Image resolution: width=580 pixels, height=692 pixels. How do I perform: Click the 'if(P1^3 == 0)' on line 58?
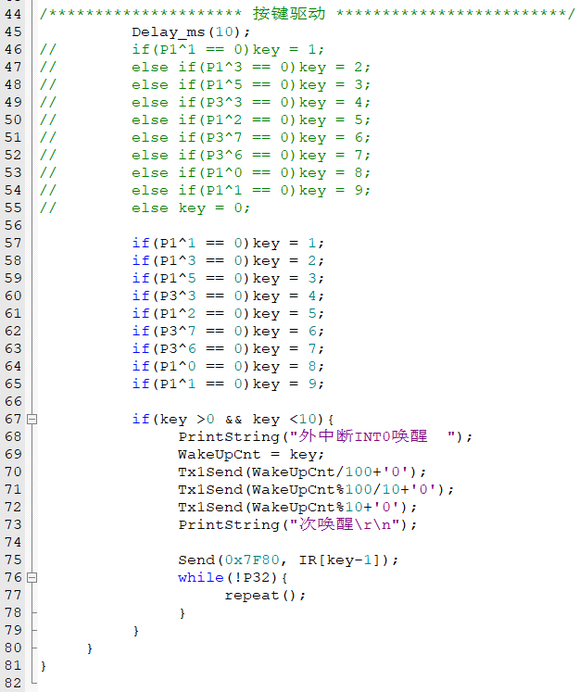(191, 261)
